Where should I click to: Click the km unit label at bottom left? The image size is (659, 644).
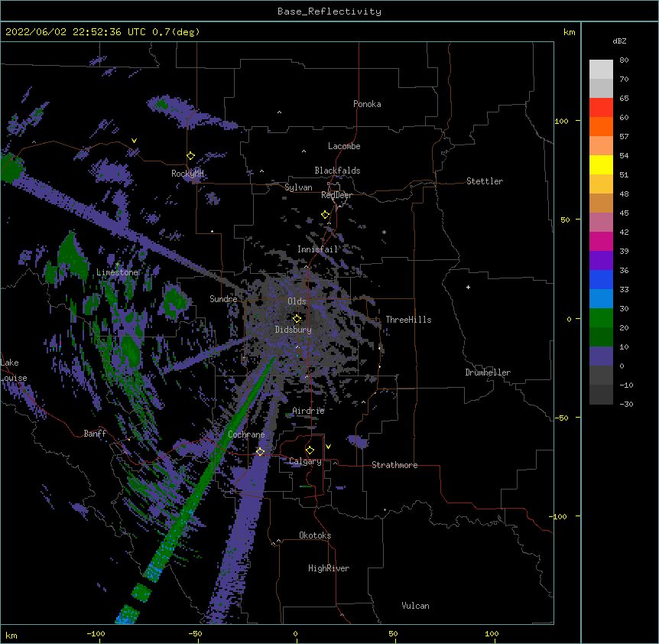coord(11,636)
